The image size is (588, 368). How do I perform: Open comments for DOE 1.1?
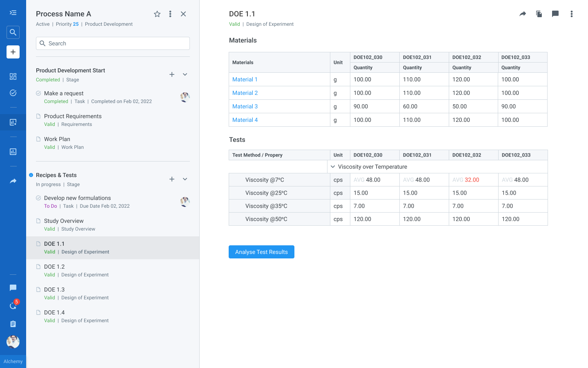coord(555,13)
